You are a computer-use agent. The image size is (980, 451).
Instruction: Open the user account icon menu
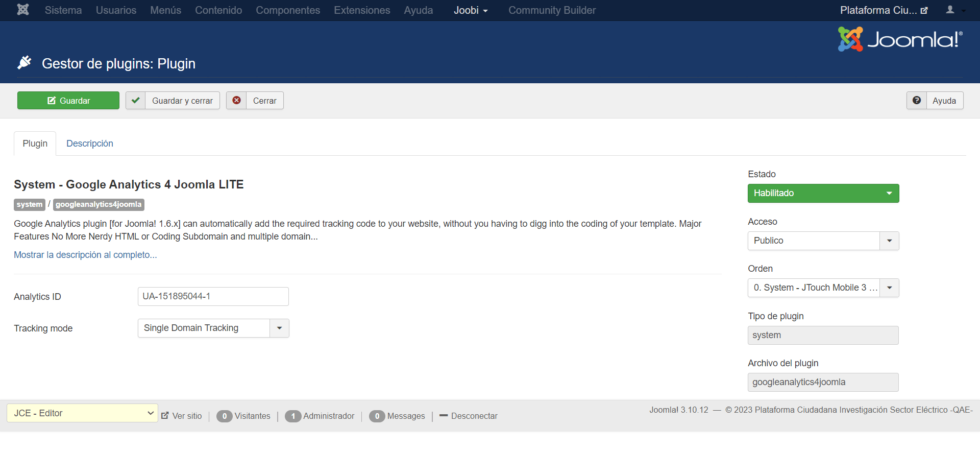955,10
